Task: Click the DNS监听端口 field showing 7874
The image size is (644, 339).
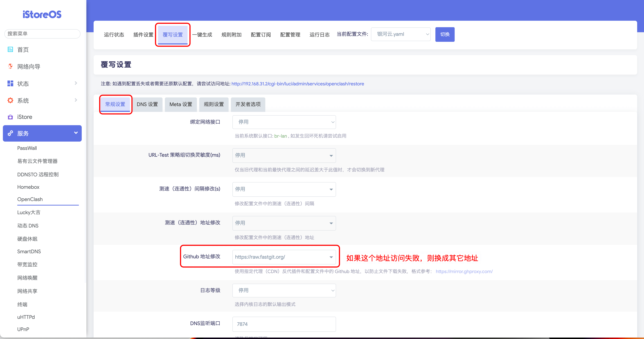Action: click(x=284, y=324)
